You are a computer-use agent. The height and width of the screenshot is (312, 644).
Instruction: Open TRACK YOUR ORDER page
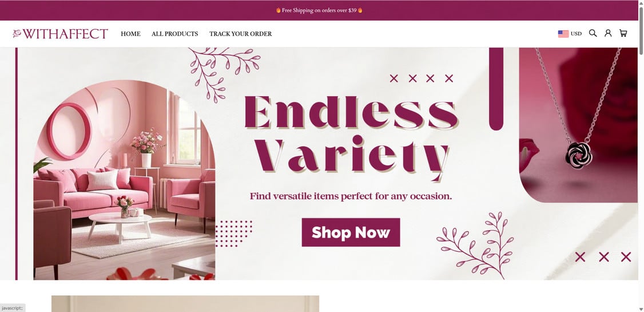[x=241, y=34]
